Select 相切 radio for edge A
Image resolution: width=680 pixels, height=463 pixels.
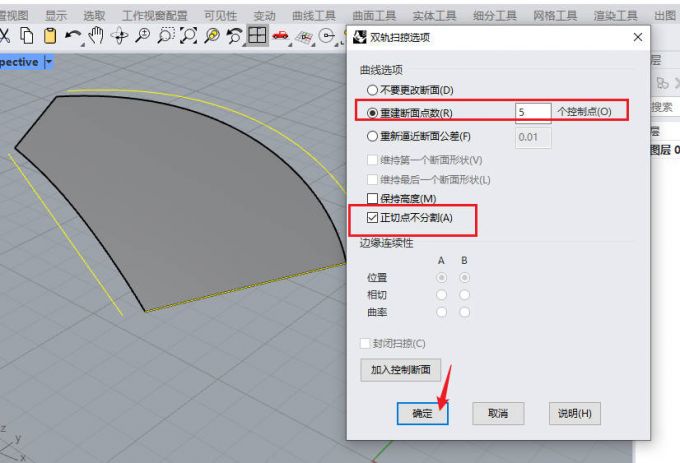tap(441, 295)
